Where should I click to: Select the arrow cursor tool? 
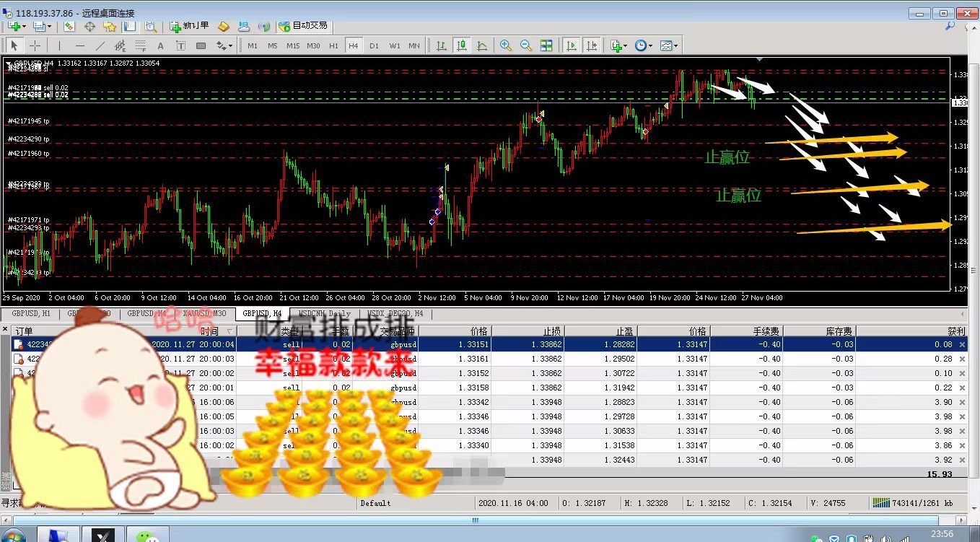[x=14, y=45]
